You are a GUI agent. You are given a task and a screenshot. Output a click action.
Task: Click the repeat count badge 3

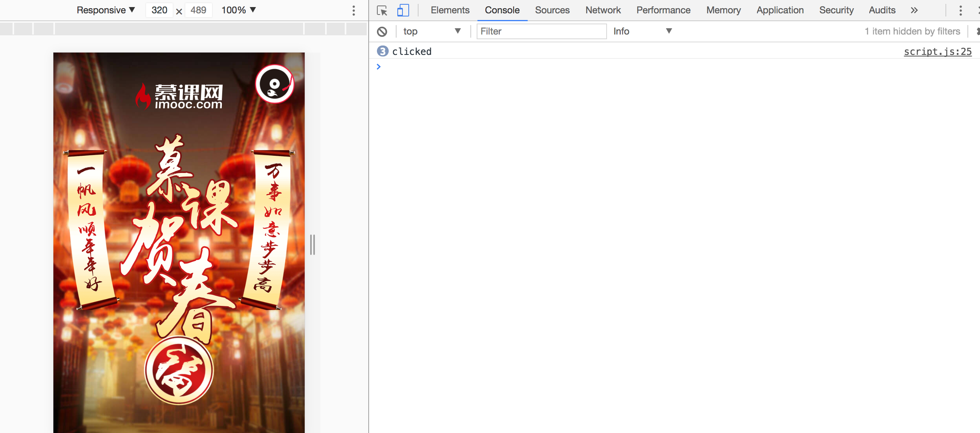tap(382, 51)
